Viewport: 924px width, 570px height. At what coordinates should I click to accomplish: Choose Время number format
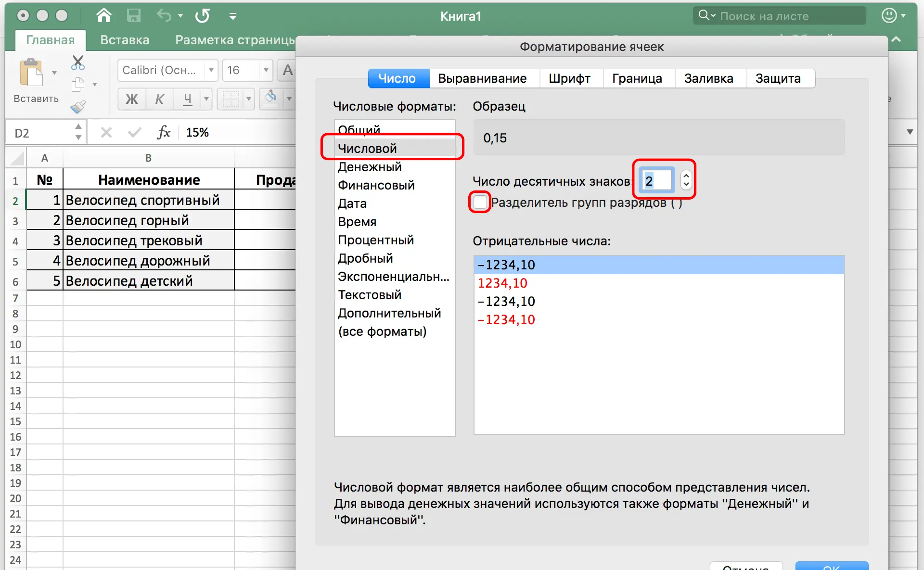tap(395, 222)
